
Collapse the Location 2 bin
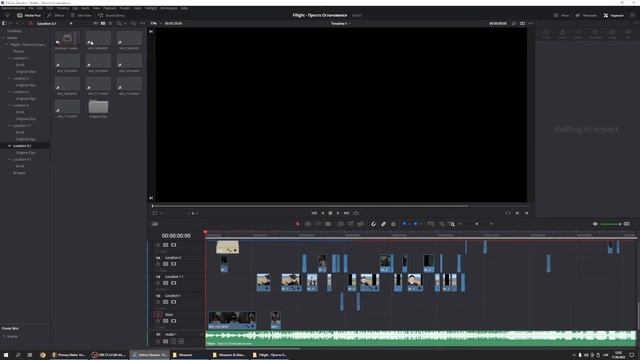coord(10,78)
